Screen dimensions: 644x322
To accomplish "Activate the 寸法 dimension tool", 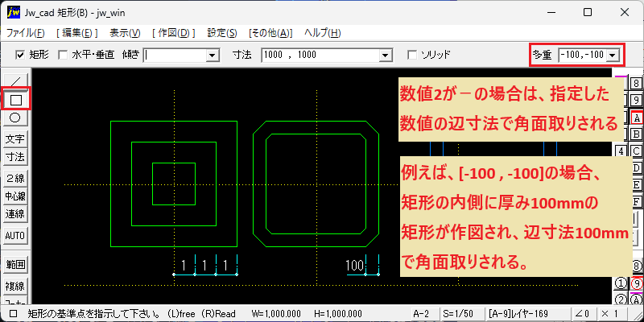I will click(x=15, y=157).
